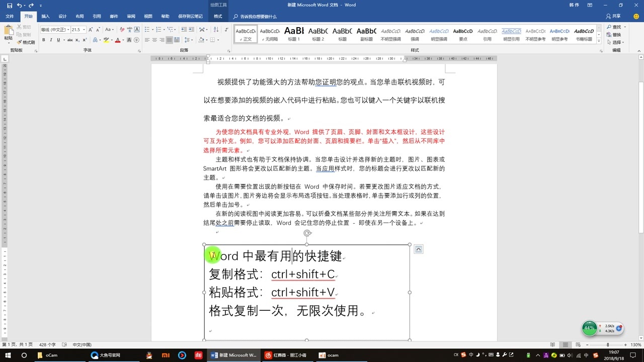Switch to the 设计 ribbon tab
Image resolution: width=644 pixels, height=362 pixels.
(62, 16)
